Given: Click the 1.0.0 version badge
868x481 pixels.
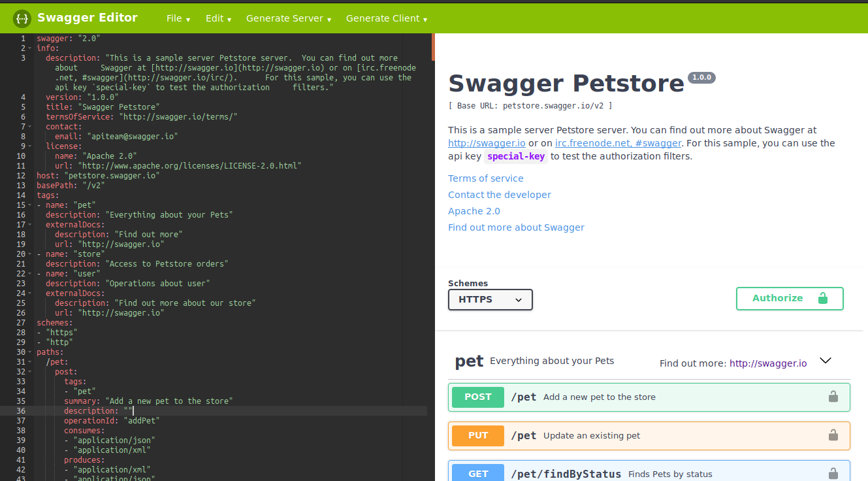Looking at the screenshot, I should [701, 77].
